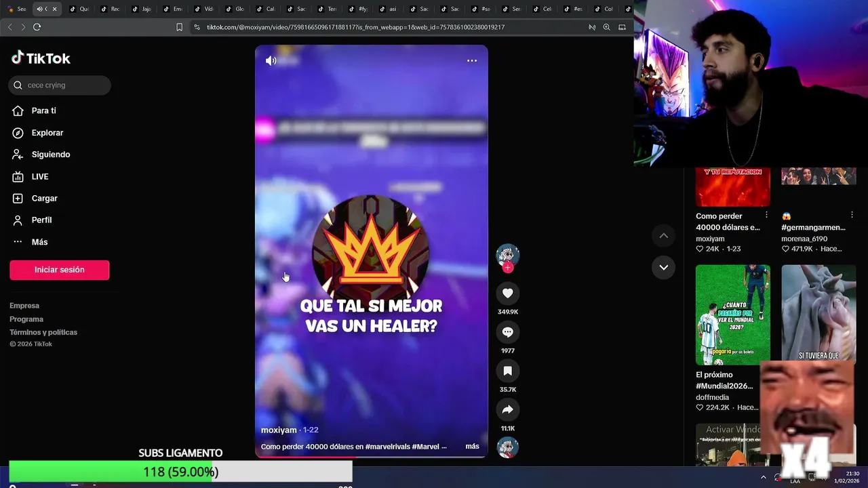The image size is (868, 488).
Task: Open the zoom magnifier icon in toolbar
Action: (606, 27)
